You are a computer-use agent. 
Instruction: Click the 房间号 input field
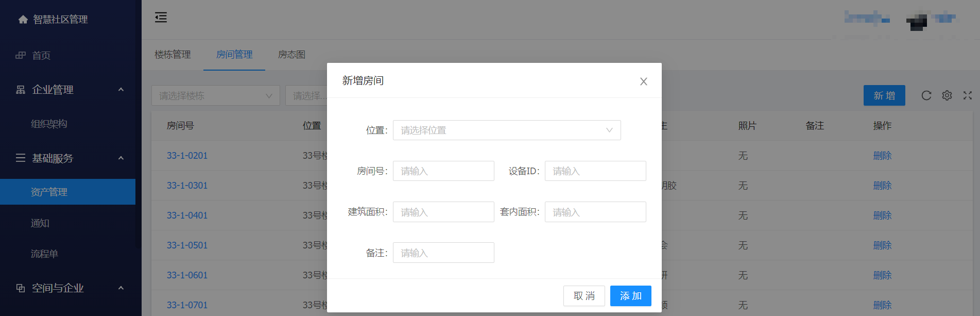coord(443,171)
